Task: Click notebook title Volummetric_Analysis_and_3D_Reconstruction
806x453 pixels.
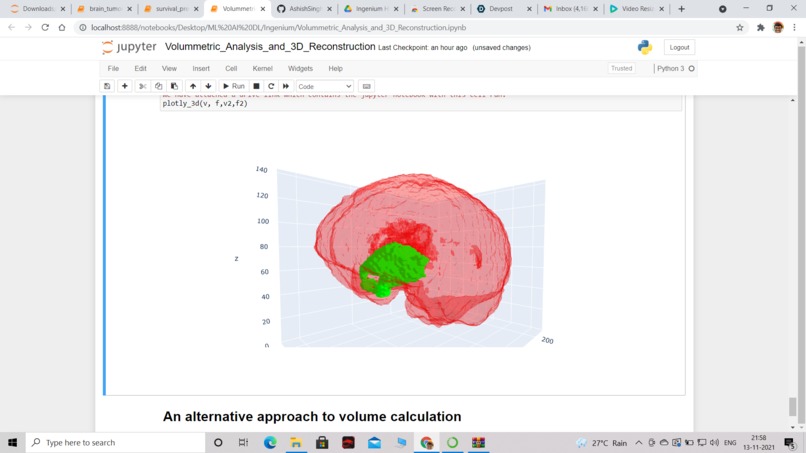Action: pos(270,47)
